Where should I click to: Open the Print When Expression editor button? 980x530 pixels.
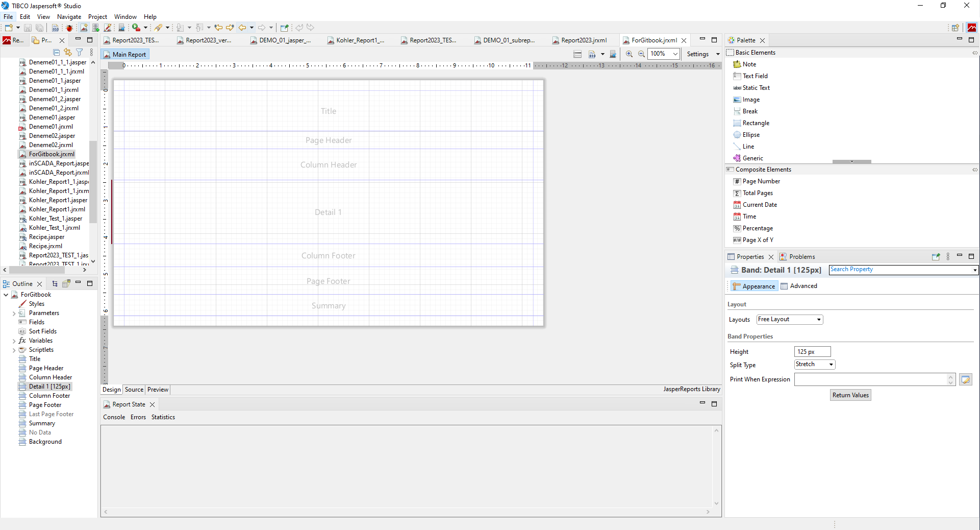click(x=965, y=380)
